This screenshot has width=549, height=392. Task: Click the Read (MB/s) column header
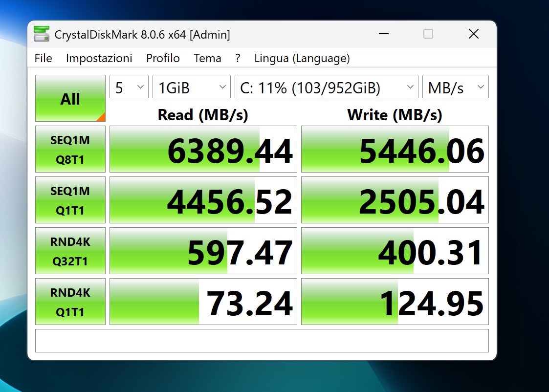pyautogui.click(x=203, y=115)
